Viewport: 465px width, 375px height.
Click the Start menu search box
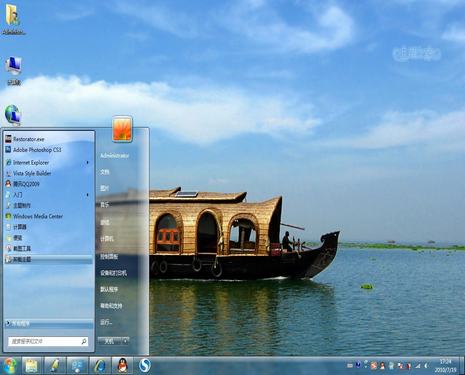point(48,341)
